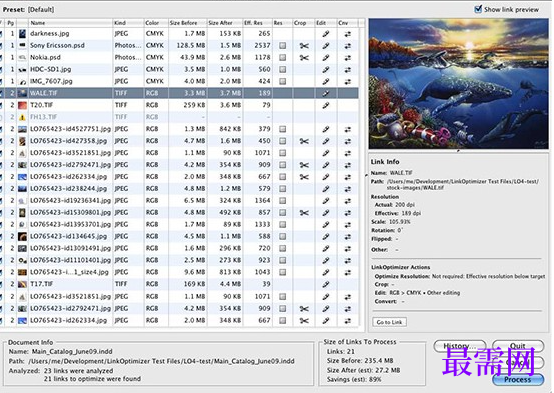
Task: Click the crop scissors for Sony Ericsson.psd
Action: (304, 46)
